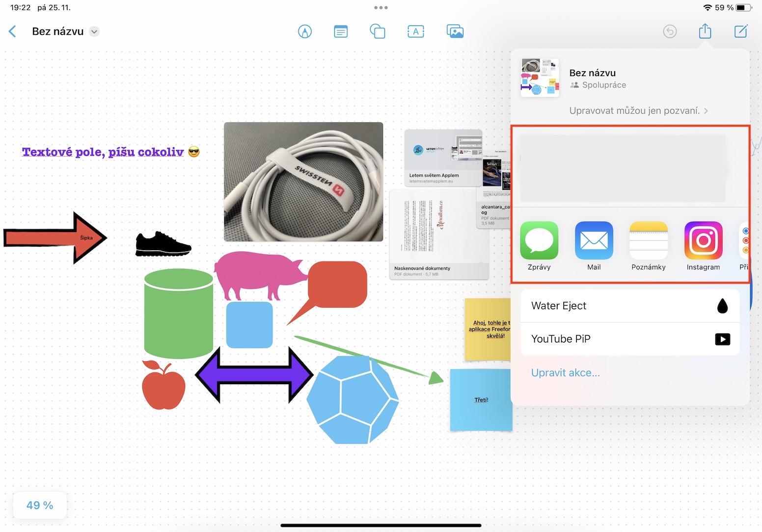
Task: Select the blue Třetí! sticky note
Action: (x=481, y=400)
